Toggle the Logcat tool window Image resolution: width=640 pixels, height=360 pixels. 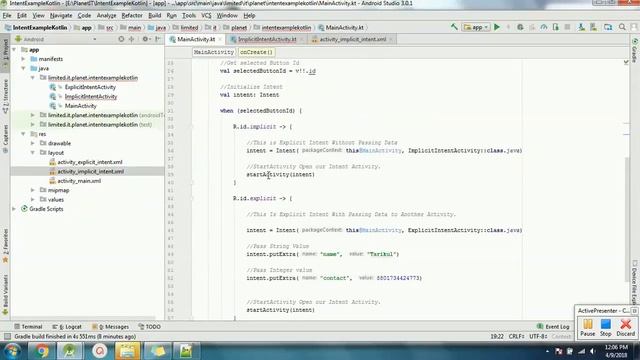tap(67, 327)
